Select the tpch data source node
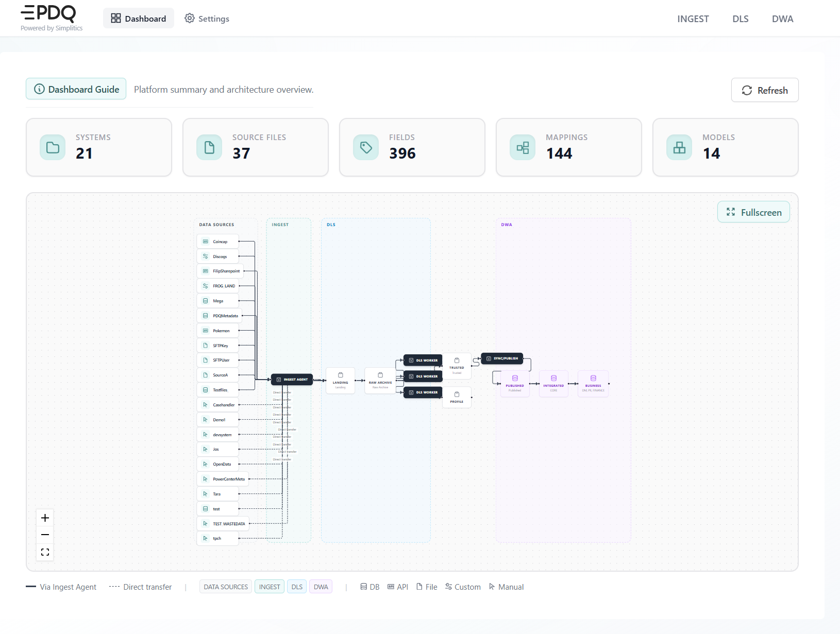840x634 pixels. point(217,538)
